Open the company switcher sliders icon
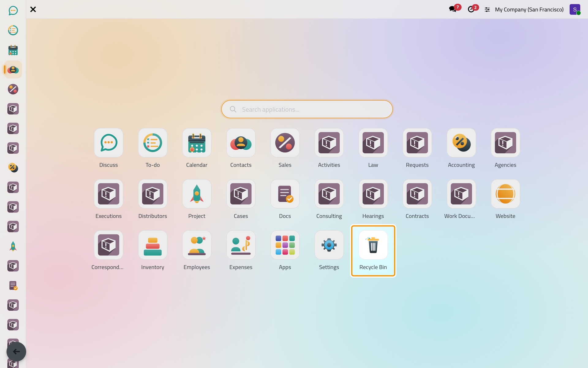588x368 pixels. [487, 10]
